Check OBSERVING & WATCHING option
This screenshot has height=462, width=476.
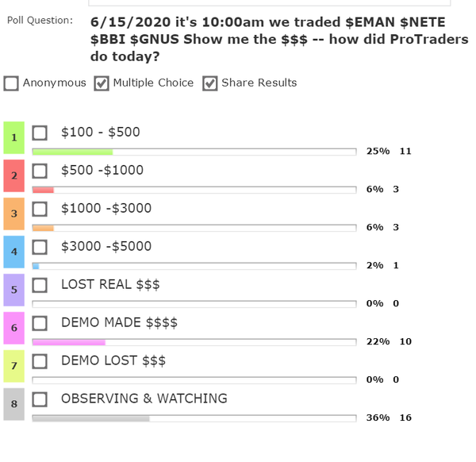point(40,399)
